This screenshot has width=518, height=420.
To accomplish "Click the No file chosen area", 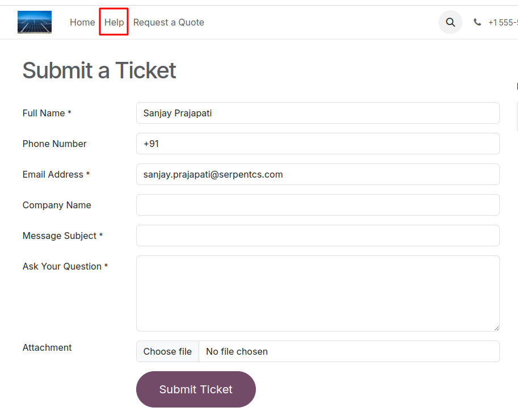I will click(x=349, y=351).
